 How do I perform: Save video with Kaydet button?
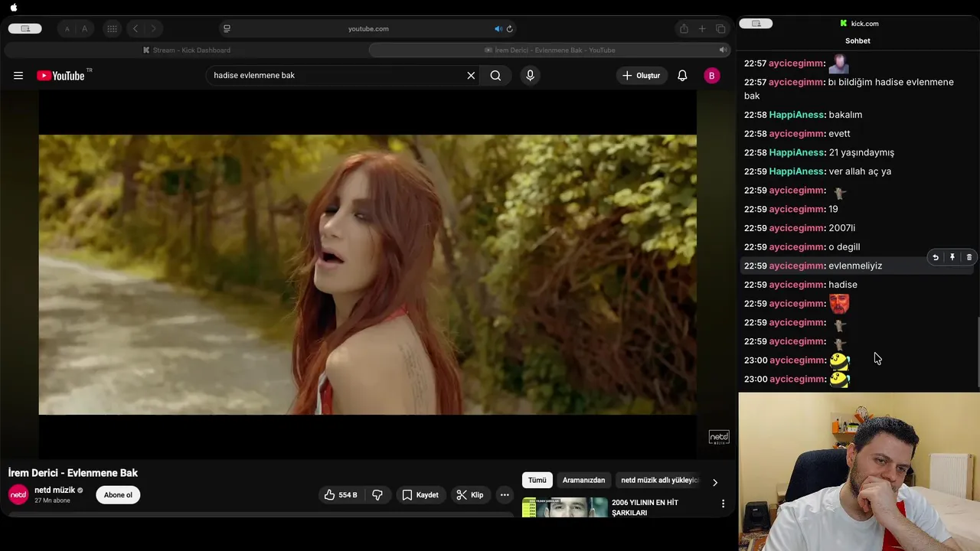(x=420, y=495)
